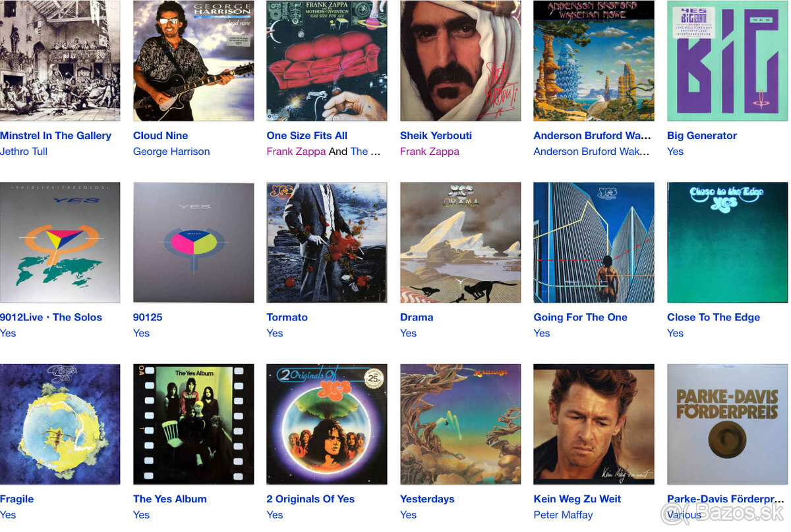Click the Drama album cover art

tap(461, 243)
